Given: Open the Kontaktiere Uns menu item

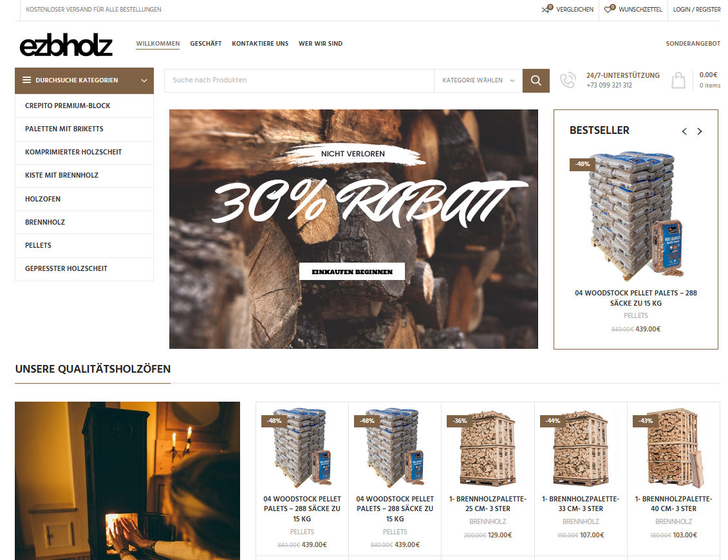Looking at the screenshot, I should [260, 44].
